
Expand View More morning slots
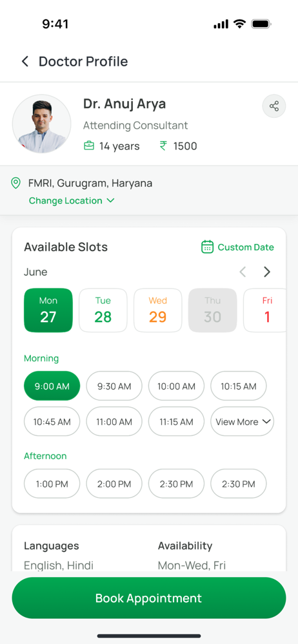242,421
